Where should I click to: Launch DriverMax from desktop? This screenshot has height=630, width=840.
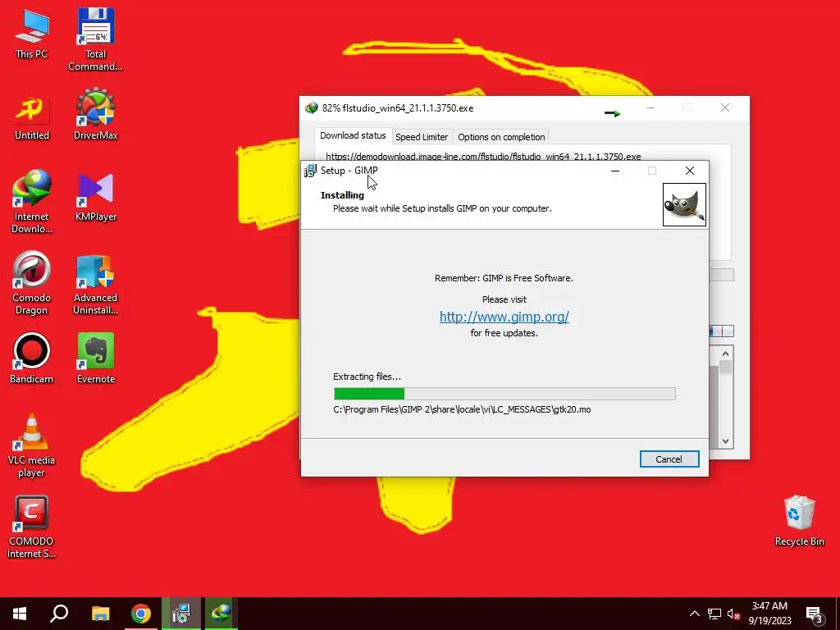95,115
